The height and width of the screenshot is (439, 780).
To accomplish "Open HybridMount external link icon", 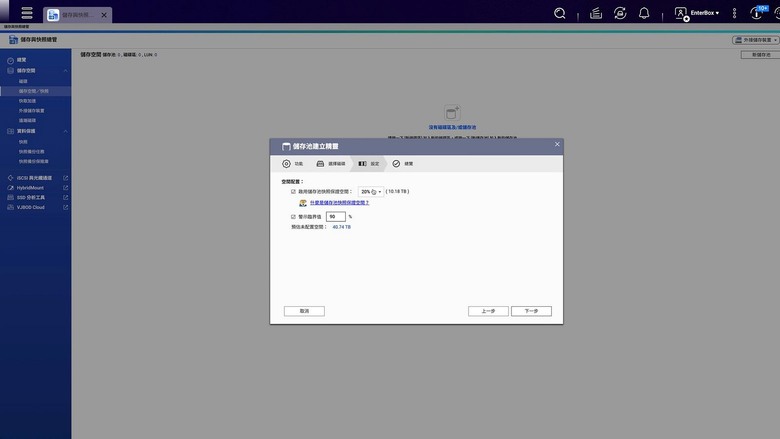I will 65,188.
